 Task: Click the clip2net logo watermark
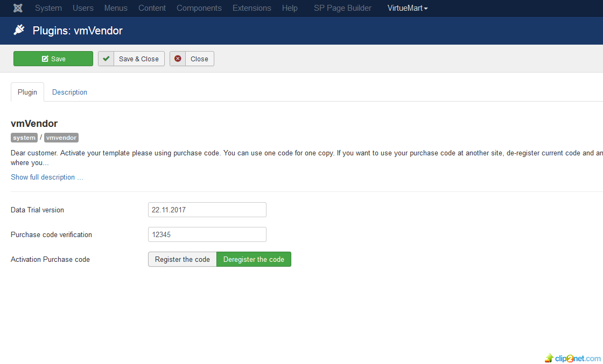[x=572, y=358]
